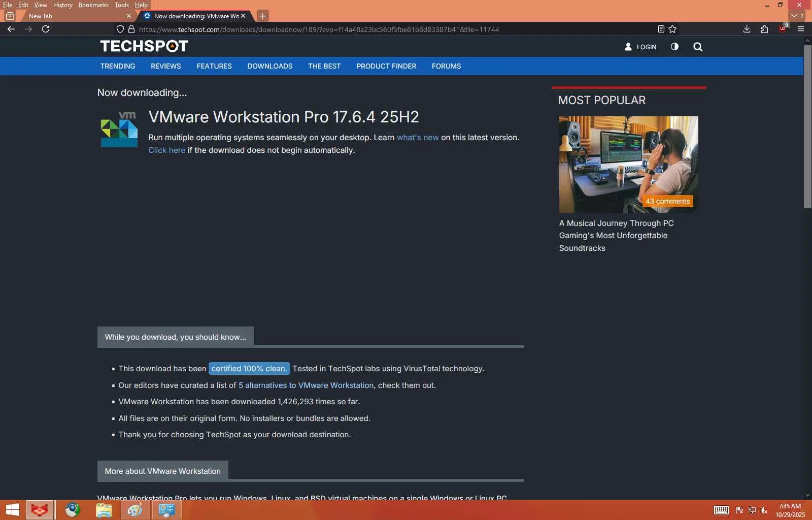Click the red browser icon in the taskbar
812x520 pixels.
point(40,510)
